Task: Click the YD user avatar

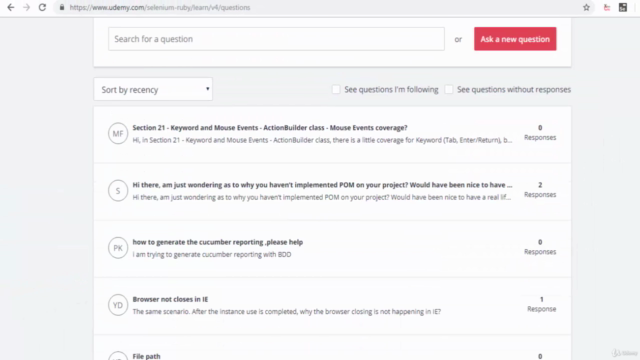Action: (x=118, y=305)
